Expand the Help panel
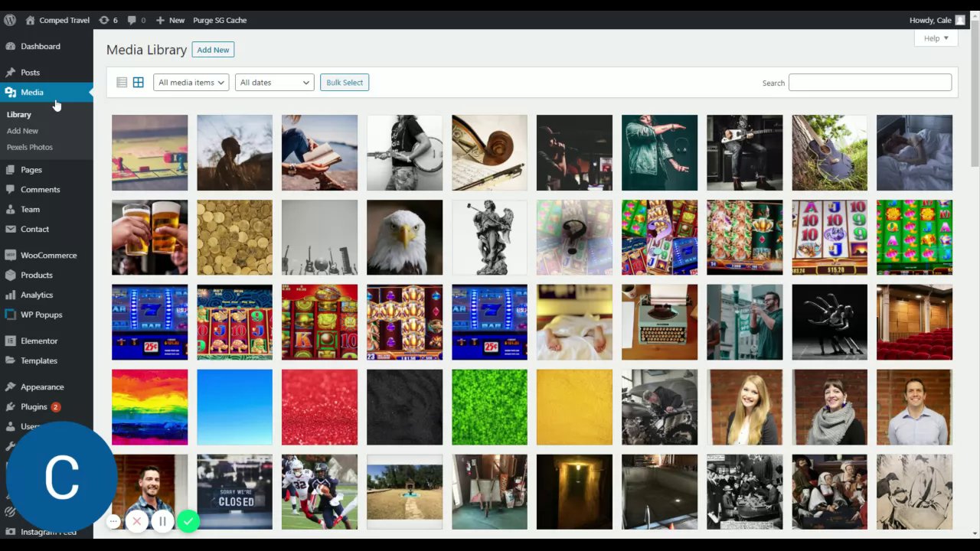The width and height of the screenshot is (980, 551). pos(936,38)
